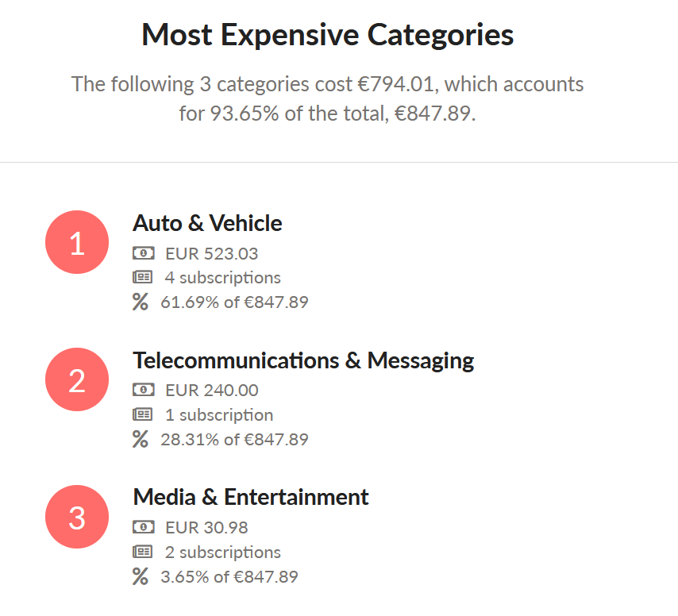Click money icon beside EUR 240.00

pyautogui.click(x=143, y=391)
